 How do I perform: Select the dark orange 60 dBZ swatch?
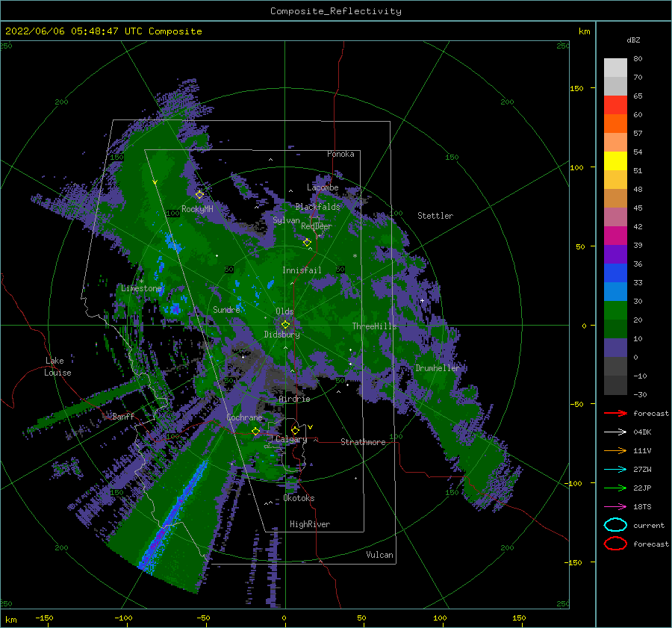tap(615, 123)
